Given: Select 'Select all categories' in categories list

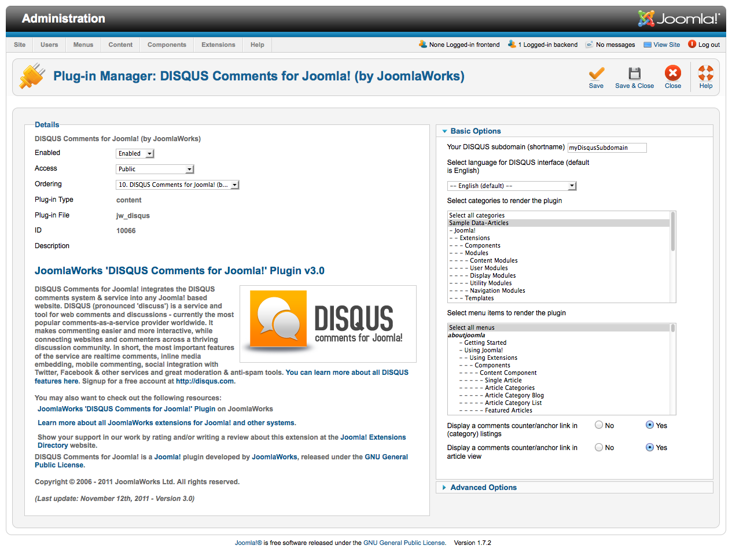Looking at the screenshot, I should tap(558, 215).
